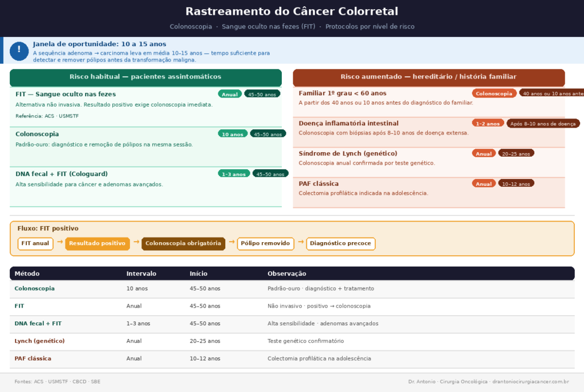Click the 'Após 8-10 anos de doença' badge
The height and width of the screenshot is (392, 584).
(543, 124)
